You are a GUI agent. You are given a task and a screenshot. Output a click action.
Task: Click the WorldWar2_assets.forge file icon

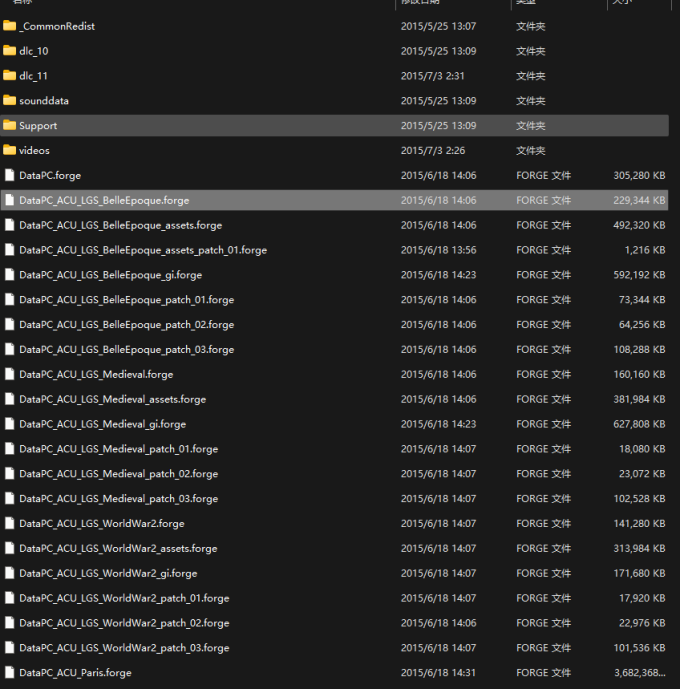tap(9, 548)
